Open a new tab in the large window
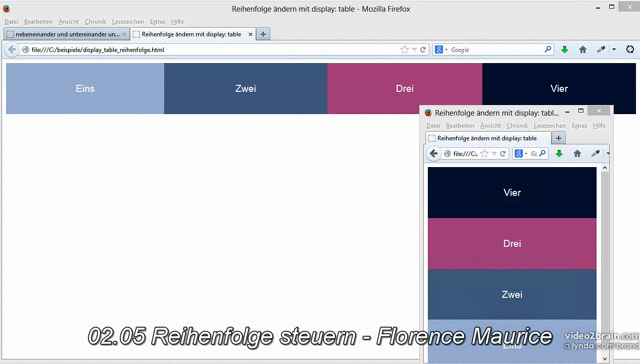This screenshot has width=640, height=364. 263,34
